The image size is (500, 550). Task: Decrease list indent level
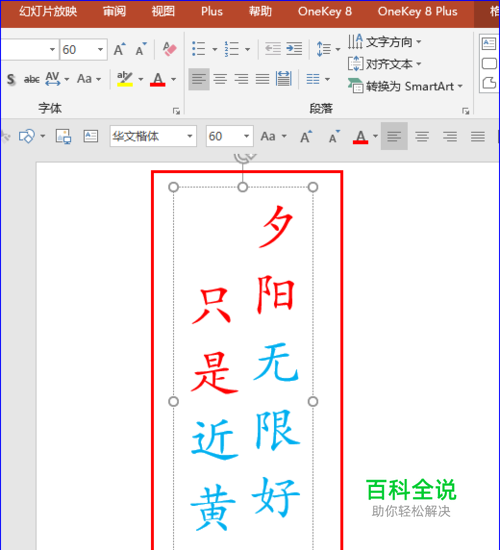(x=273, y=49)
